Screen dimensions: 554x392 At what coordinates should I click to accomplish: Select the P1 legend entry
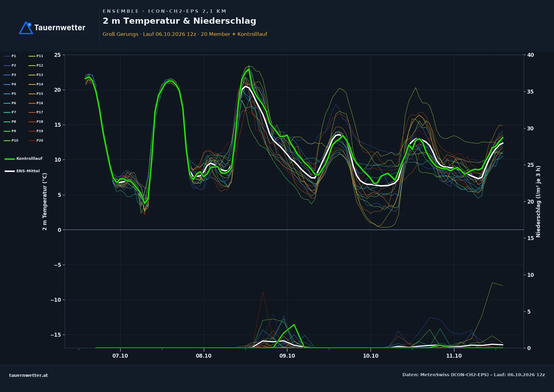[10, 56]
